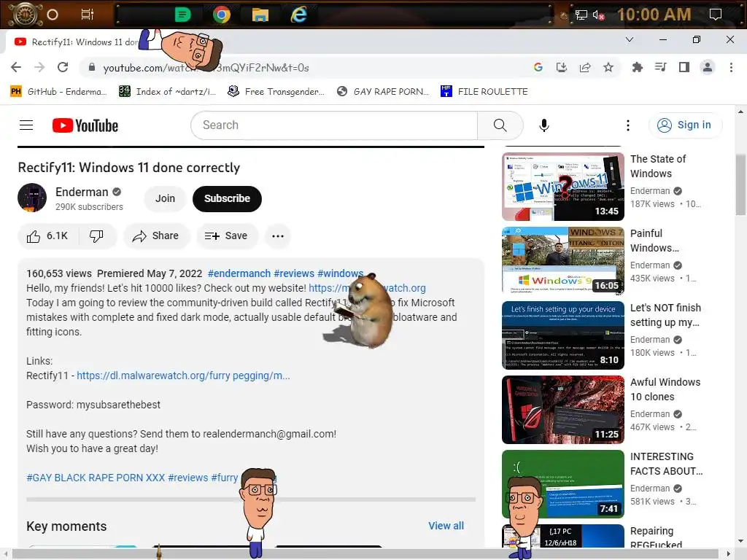
Task: Open network icon in system tray
Action: [x=581, y=15]
